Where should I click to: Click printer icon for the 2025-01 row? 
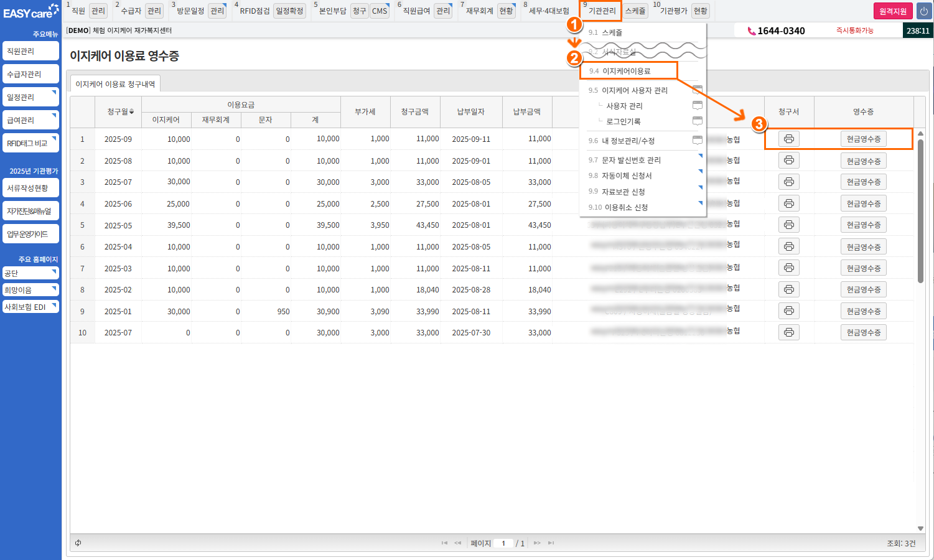click(x=788, y=310)
